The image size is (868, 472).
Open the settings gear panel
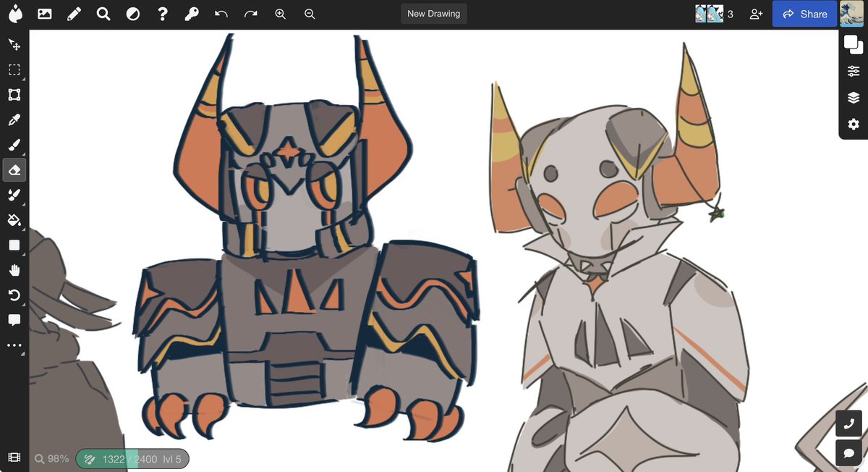click(x=854, y=125)
